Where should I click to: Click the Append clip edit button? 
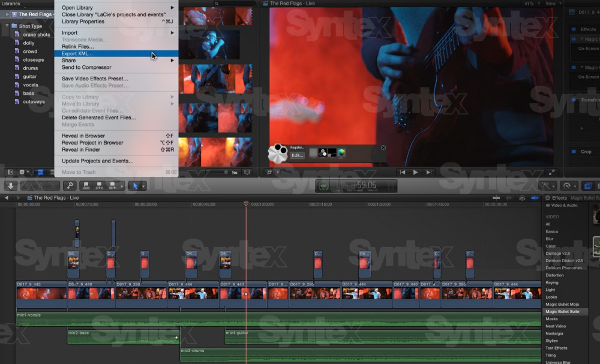(112, 186)
